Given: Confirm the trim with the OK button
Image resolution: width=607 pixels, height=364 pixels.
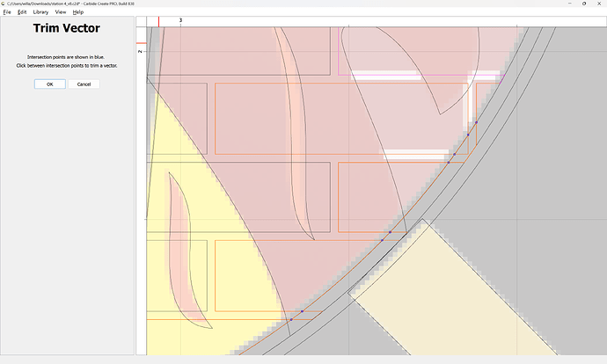Looking at the screenshot, I should coord(49,84).
